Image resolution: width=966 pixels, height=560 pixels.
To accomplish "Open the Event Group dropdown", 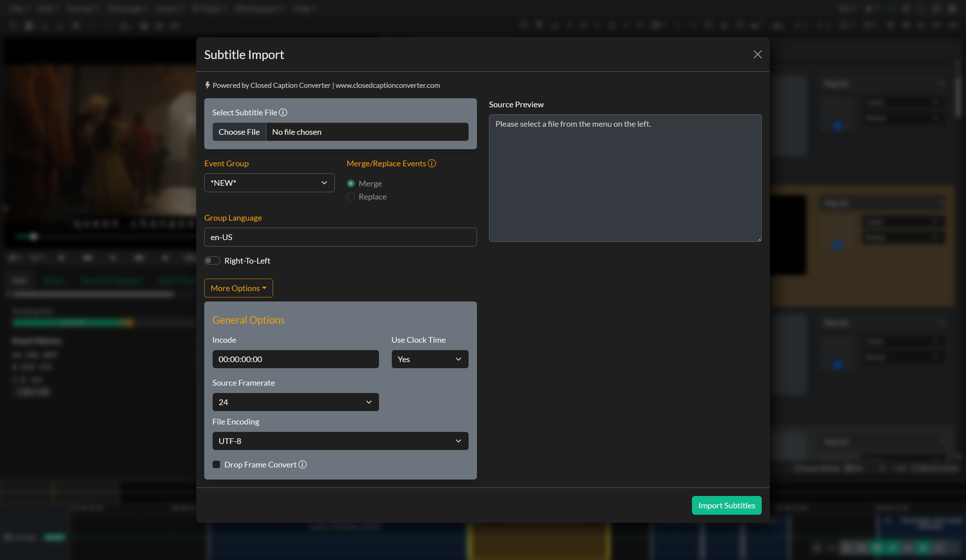I will tap(269, 183).
